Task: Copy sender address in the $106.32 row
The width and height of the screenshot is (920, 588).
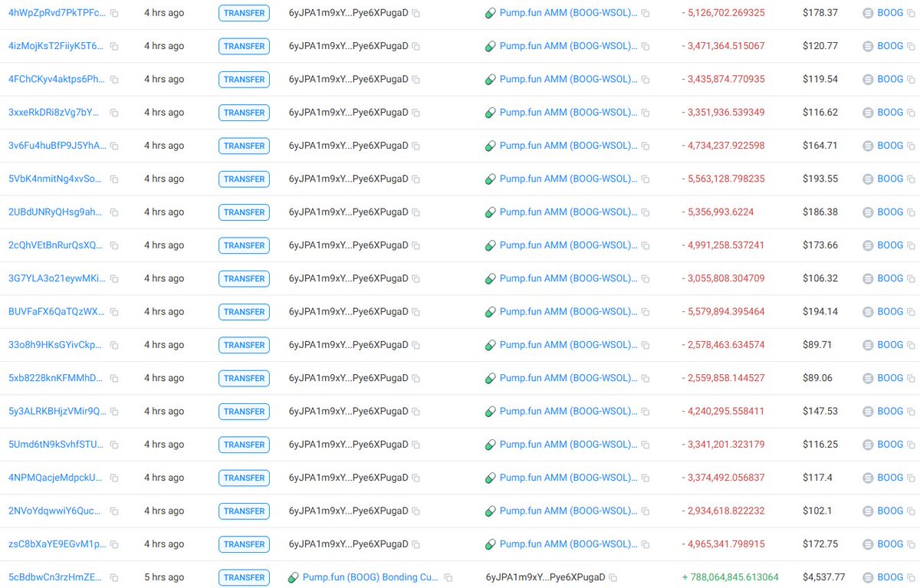Action: pos(416,279)
